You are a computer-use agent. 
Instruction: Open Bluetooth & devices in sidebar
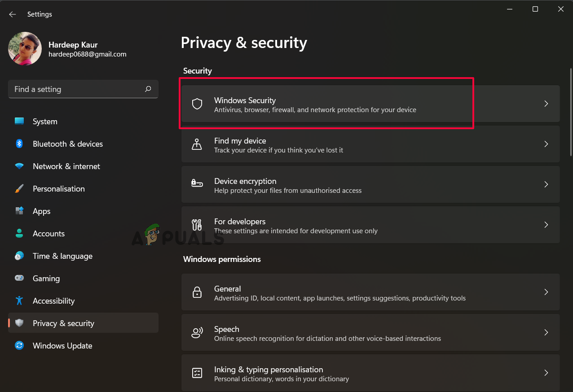[x=67, y=144]
